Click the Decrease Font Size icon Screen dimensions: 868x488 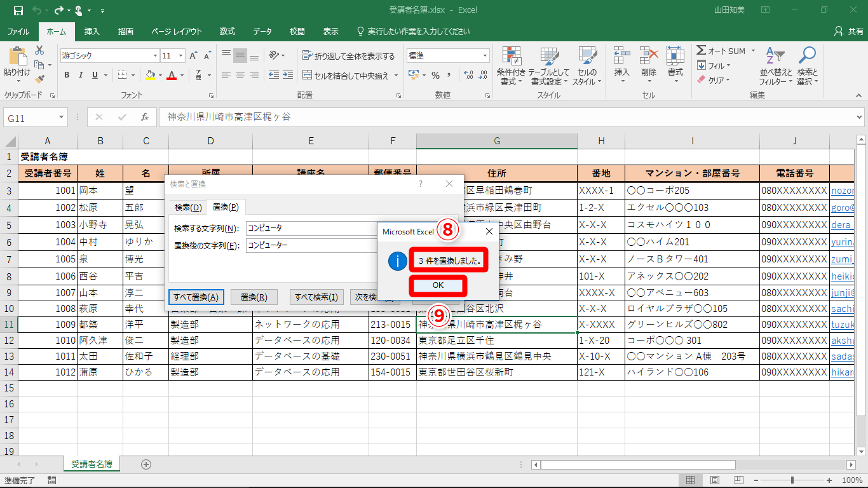207,56
